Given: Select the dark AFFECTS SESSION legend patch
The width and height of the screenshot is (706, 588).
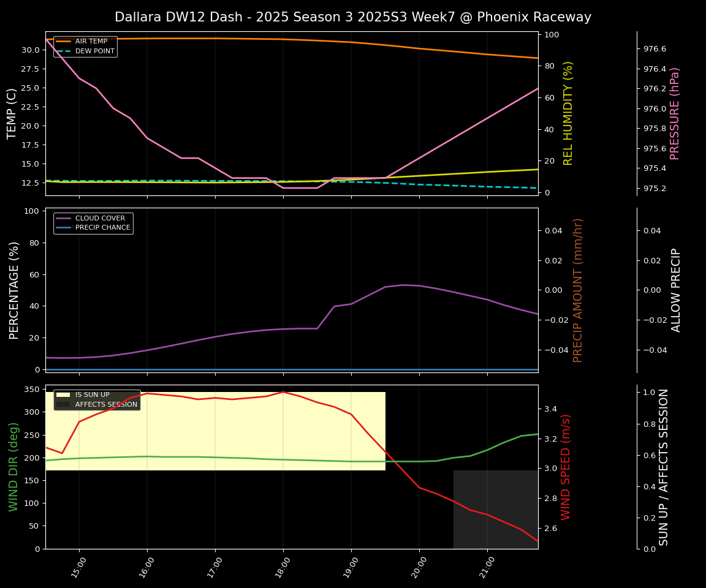Looking at the screenshot, I should click(64, 404).
